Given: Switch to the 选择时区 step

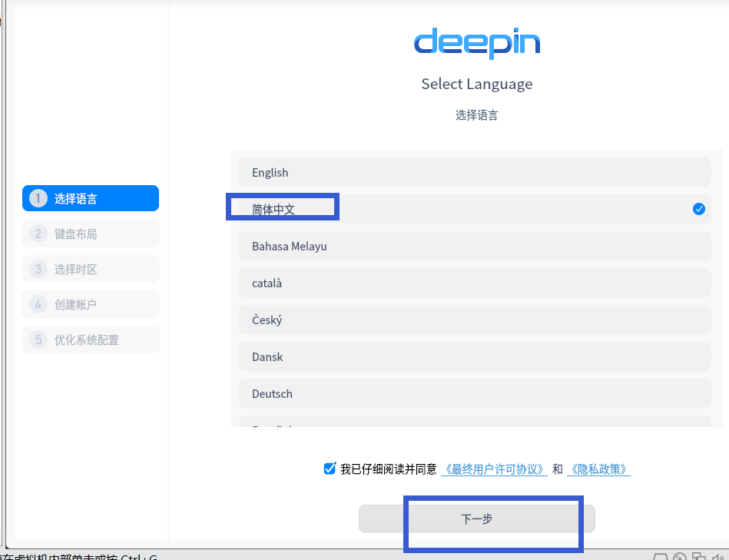Looking at the screenshot, I should pos(90,269).
